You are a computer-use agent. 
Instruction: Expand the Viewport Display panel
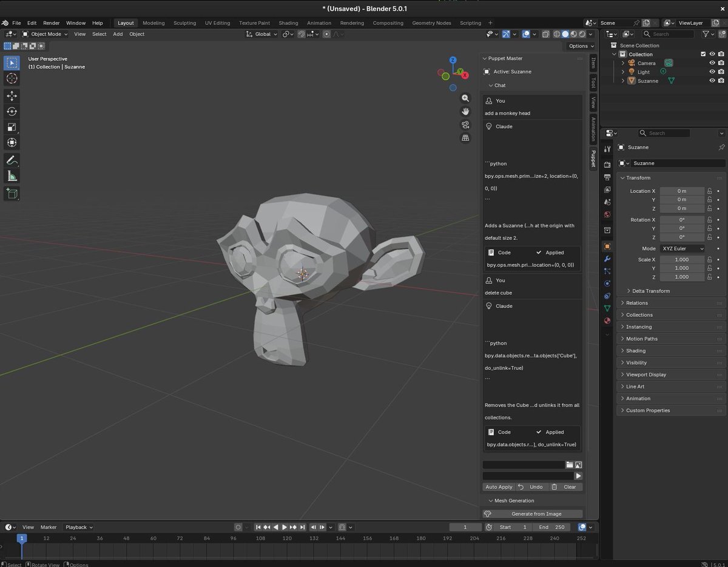tap(672, 375)
